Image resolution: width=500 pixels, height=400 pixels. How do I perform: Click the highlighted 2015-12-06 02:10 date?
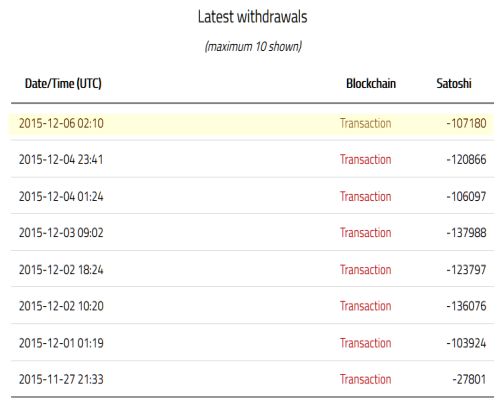(61, 123)
